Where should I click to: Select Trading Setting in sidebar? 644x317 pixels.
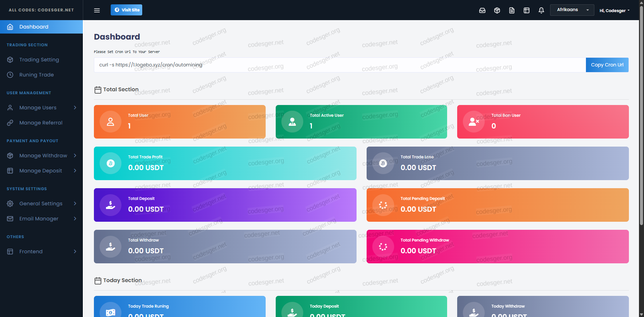(x=39, y=60)
